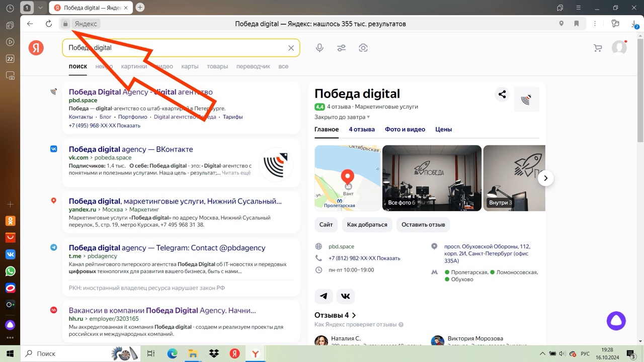The image size is (644, 362).
Task: Open the company VK icon button
Action: (x=346, y=296)
